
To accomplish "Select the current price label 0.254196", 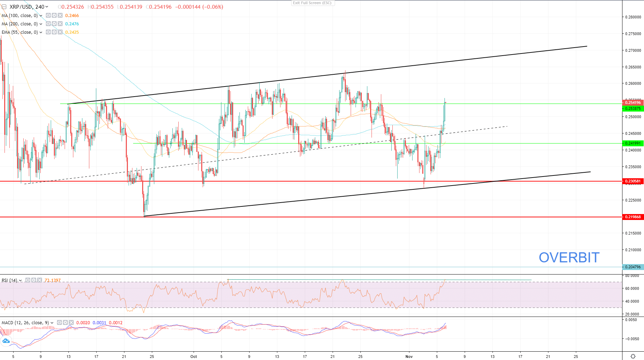I will coord(633,103).
